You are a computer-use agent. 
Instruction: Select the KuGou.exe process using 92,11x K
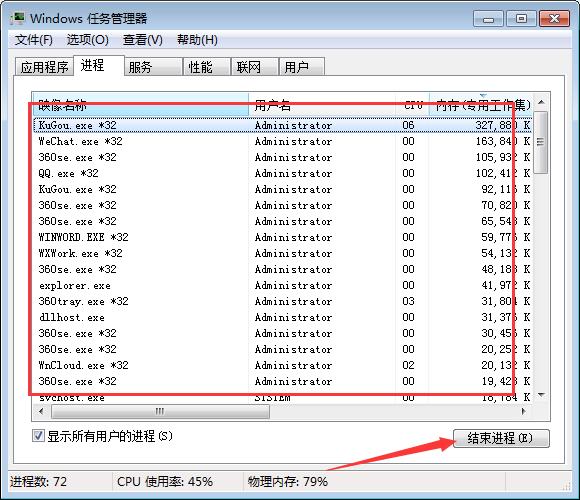283,189
